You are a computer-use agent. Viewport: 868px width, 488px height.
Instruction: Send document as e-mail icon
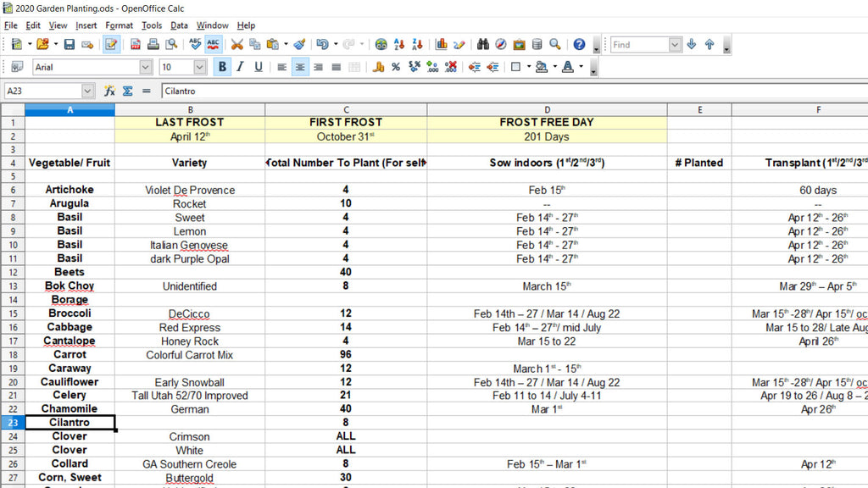87,44
